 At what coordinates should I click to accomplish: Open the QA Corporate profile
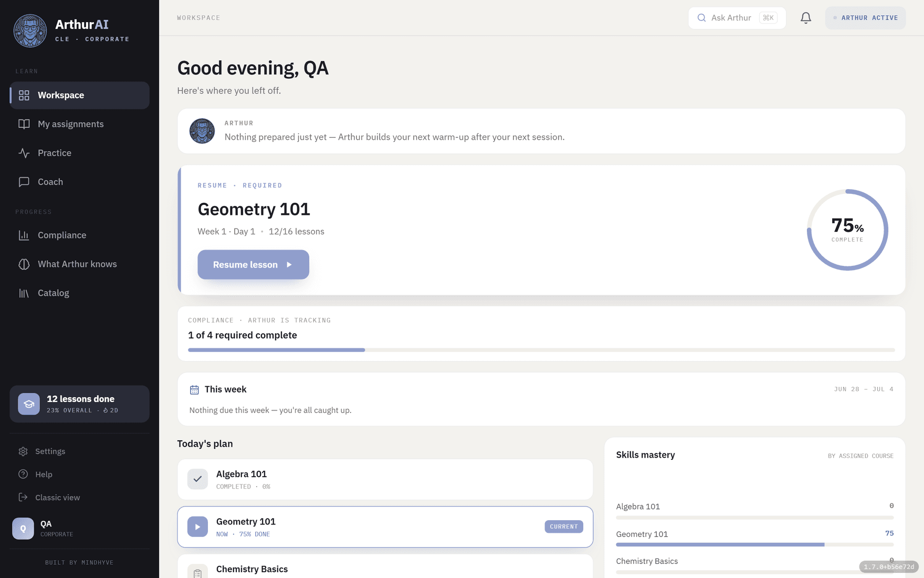point(79,529)
